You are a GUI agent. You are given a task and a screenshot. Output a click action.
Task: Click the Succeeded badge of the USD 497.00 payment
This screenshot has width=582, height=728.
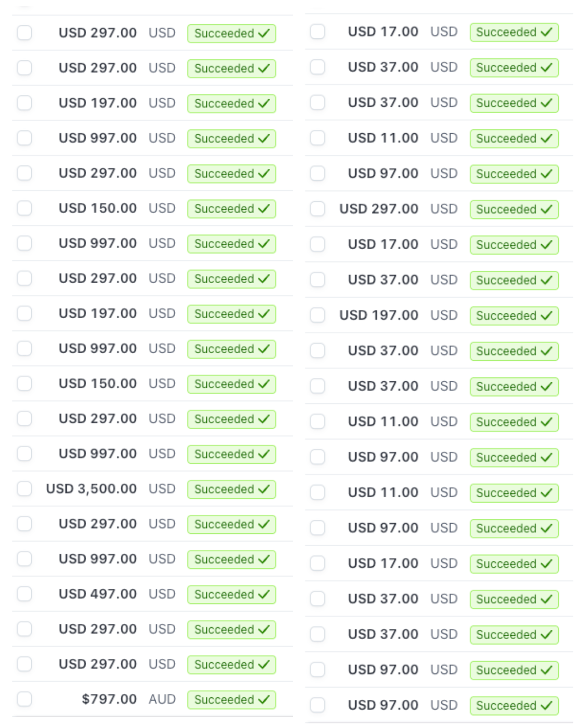pos(232,594)
